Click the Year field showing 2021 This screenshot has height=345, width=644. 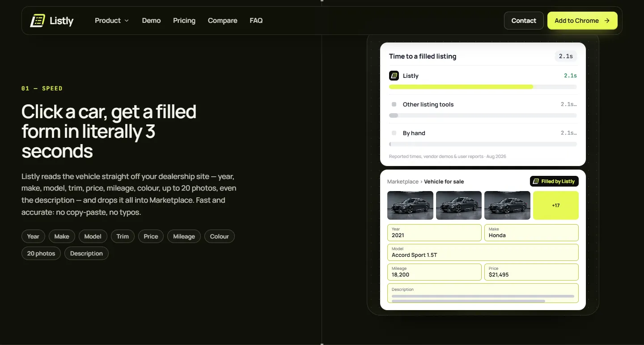coord(434,233)
